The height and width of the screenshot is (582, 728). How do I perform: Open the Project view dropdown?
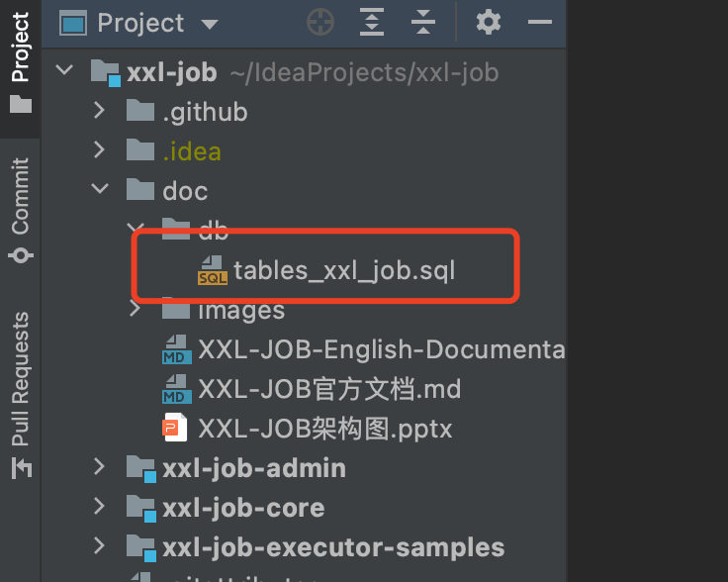point(210,24)
